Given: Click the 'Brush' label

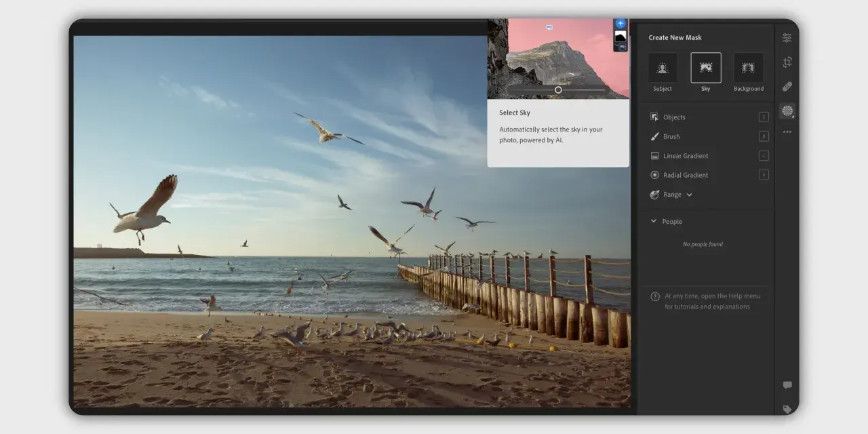Looking at the screenshot, I should click(x=671, y=136).
